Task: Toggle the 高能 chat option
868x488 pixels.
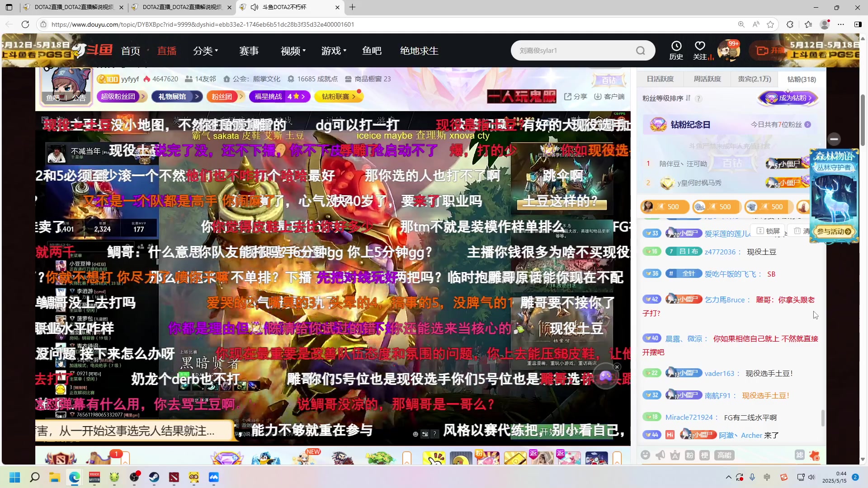Action: (724, 455)
